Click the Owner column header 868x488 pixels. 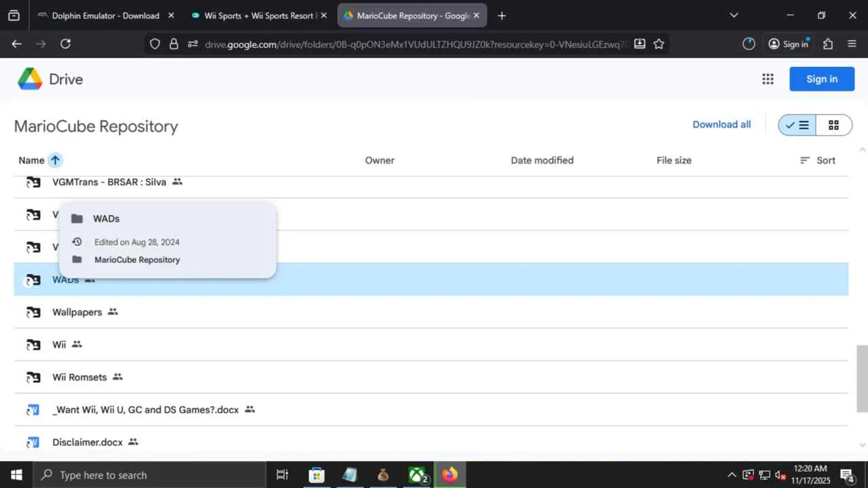pyautogui.click(x=380, y=161)
